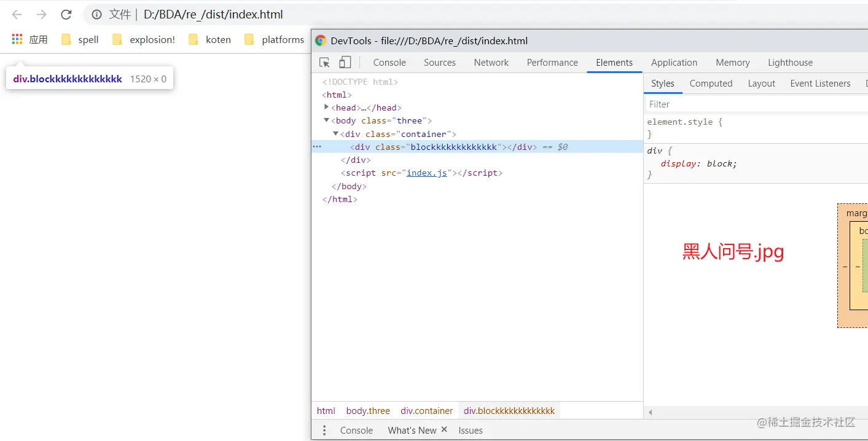Click the browser back arrow
868x441 pixels.
tap(17, 15)
